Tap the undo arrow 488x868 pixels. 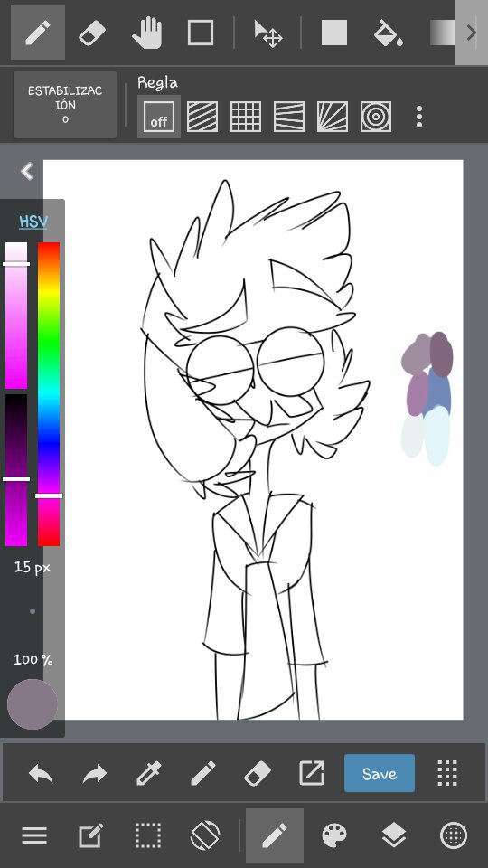[x=41, y=773]
